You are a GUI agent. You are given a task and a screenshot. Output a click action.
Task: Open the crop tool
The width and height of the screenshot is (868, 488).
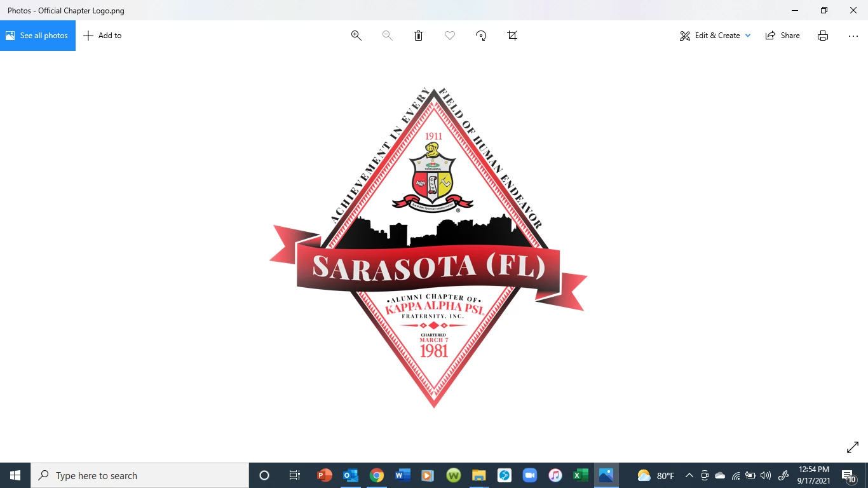click(x=512, y=36)
